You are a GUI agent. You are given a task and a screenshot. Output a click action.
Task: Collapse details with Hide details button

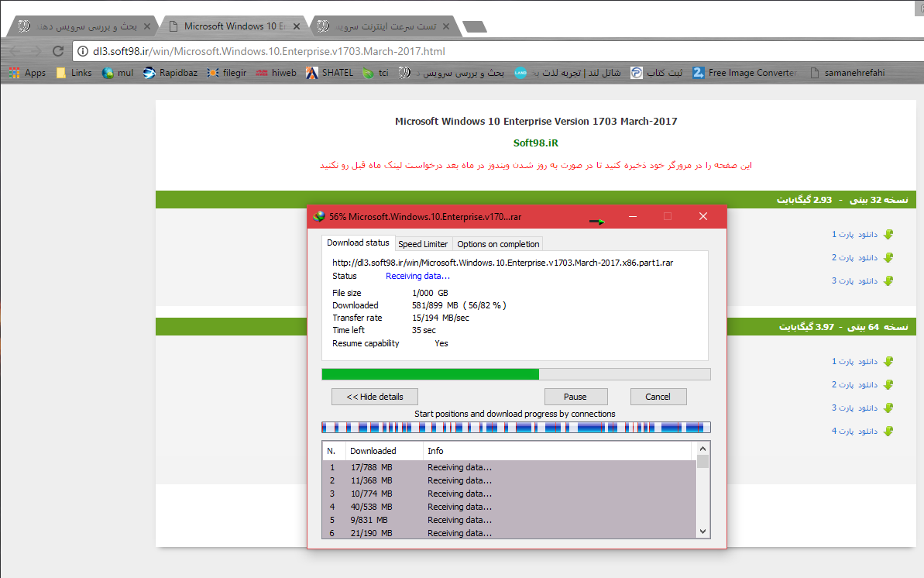(375, 397)
